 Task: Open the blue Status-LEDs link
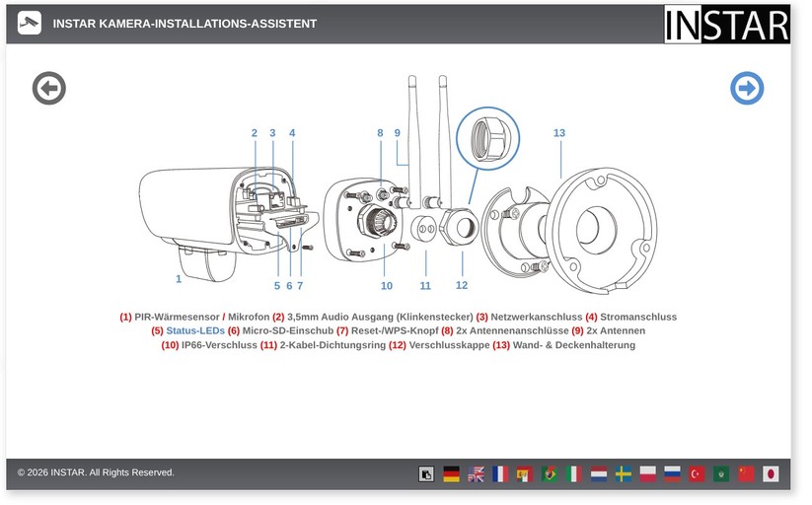coord(195,330)
